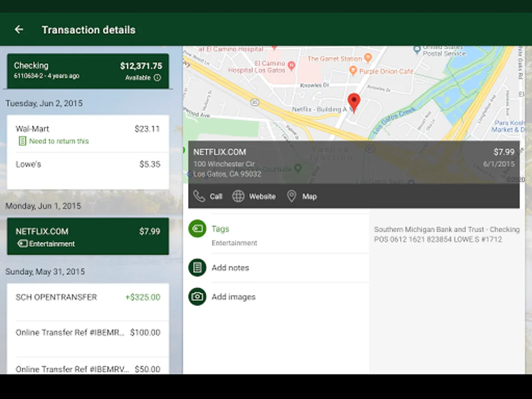Open the globe Website icon

pos(239,196)
